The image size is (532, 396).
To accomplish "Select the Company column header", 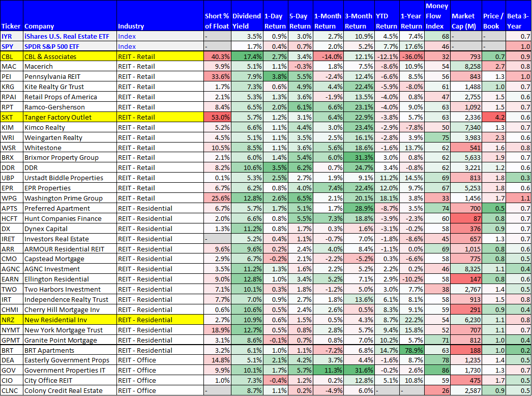I will 70,16.
